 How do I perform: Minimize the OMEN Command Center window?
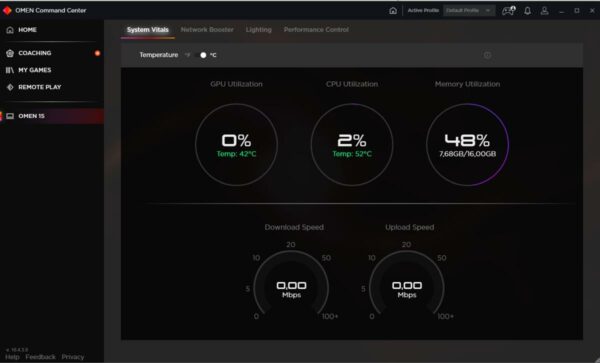(561, 11)
